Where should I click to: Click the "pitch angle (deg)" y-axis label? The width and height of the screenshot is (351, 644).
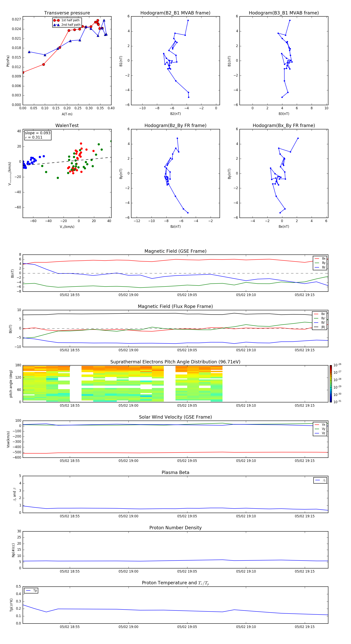click(x=11, y=384)
